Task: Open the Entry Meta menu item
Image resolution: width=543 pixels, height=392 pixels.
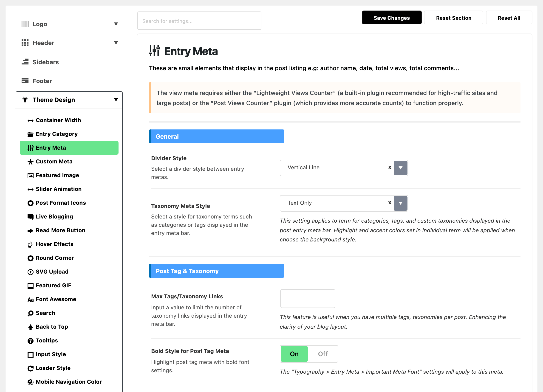Action: pyautogui.click(x=69, y=148)
